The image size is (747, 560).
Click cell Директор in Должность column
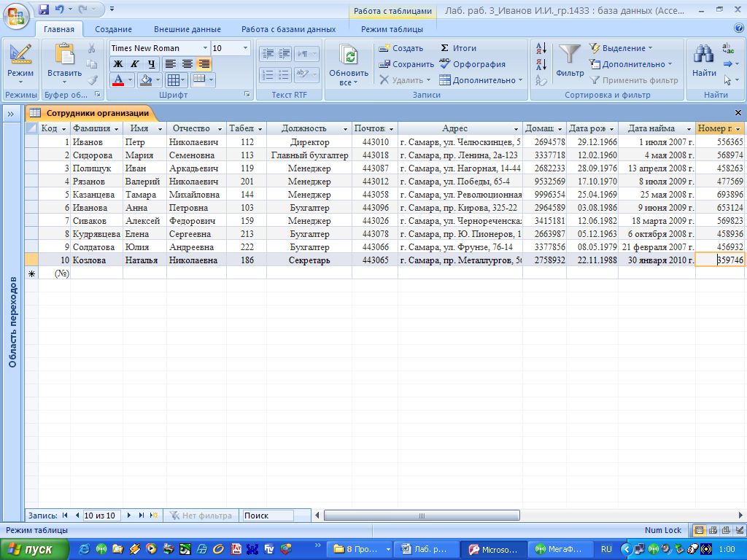click(309, 142)
